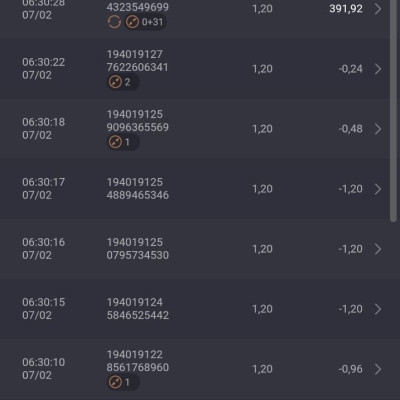Select round ID ending 4889465346
The height and width of the screenshot is (400, 400).
pyautogui.click(x=138, y=189)
